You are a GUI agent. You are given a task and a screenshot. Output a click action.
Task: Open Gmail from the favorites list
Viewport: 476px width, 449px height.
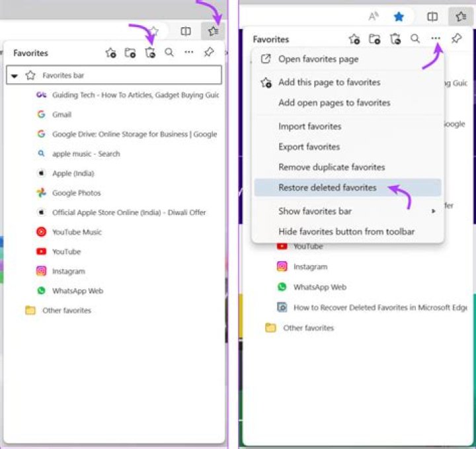coord(62,114)
